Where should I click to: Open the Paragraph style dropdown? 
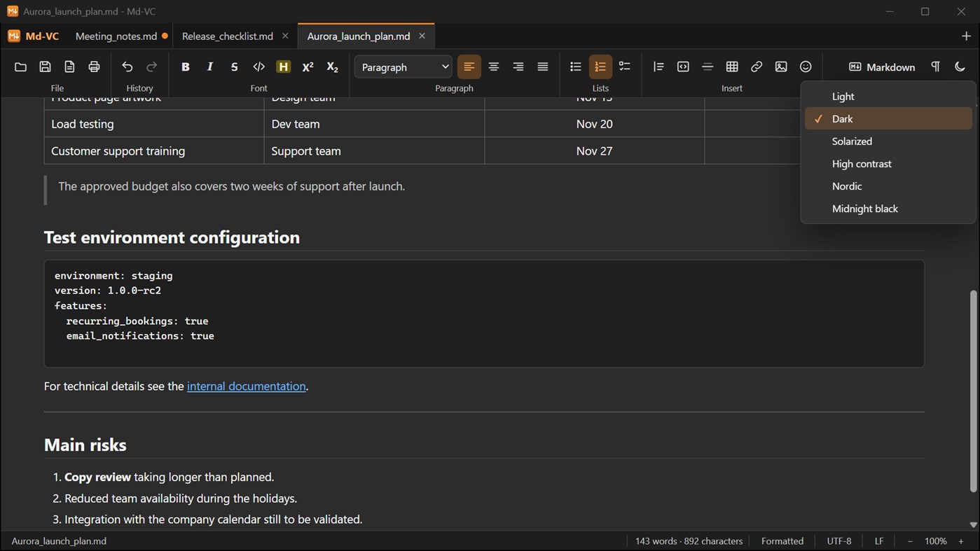point(403,67)
